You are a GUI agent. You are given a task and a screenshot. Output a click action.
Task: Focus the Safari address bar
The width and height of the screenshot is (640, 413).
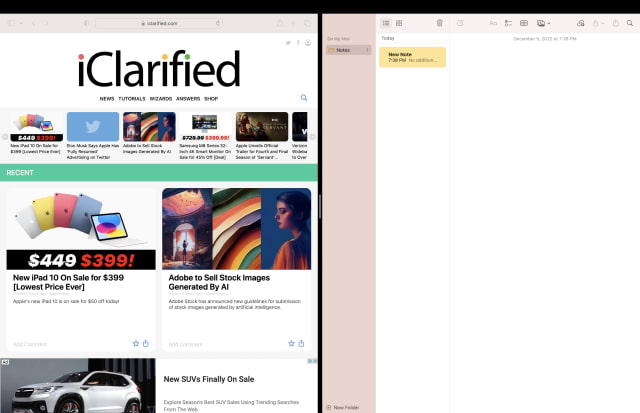point(159,23)
